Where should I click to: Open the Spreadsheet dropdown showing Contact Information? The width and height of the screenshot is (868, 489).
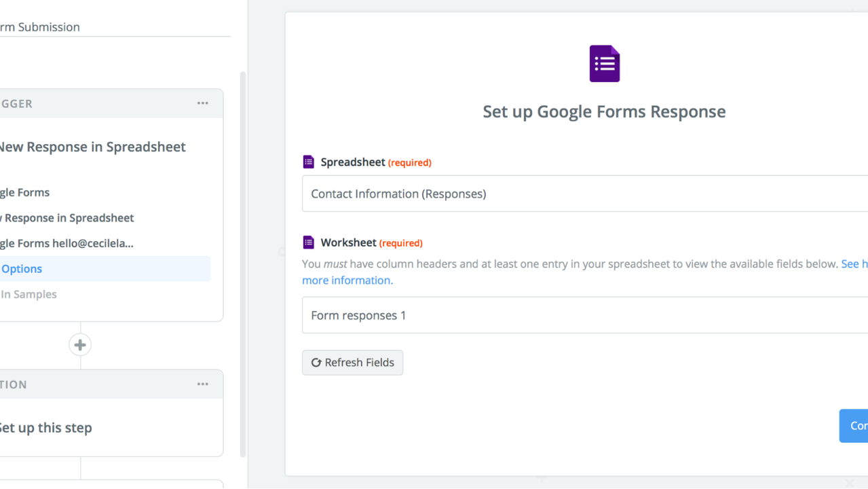coord(584,194)
